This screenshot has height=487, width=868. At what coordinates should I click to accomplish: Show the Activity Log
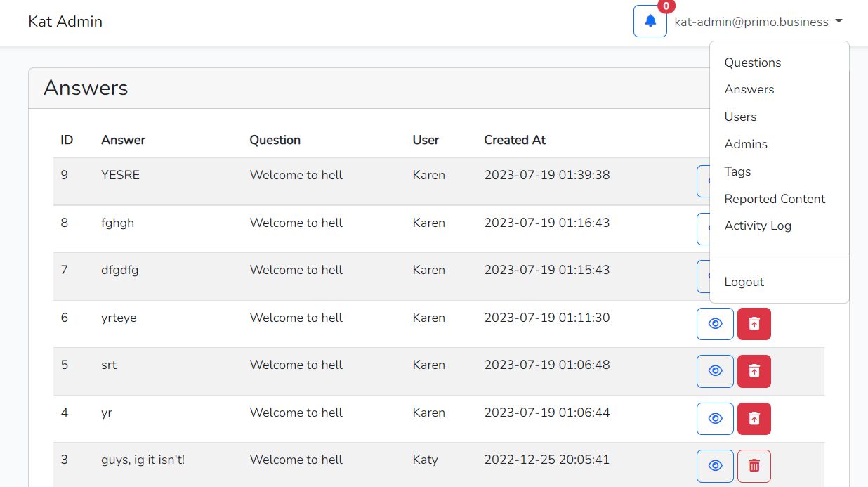click(x=758, y=226)
